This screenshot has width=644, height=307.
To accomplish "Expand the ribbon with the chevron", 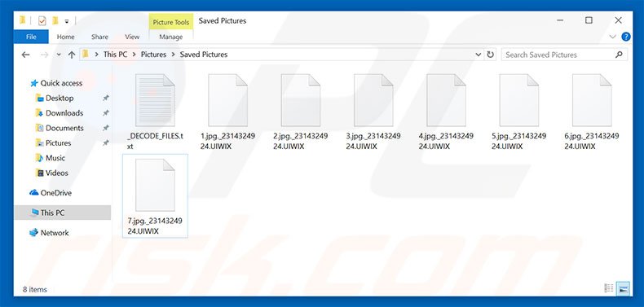I will click(612, 37).
